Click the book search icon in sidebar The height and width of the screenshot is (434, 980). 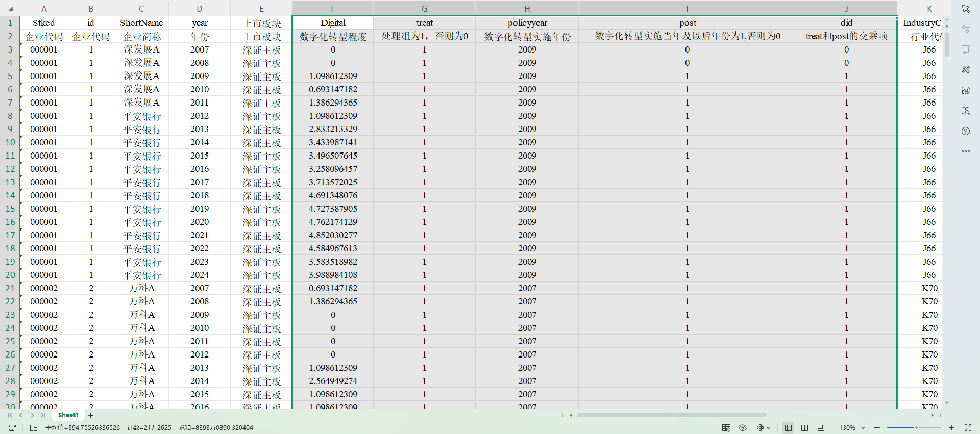[x=965, y=111]
